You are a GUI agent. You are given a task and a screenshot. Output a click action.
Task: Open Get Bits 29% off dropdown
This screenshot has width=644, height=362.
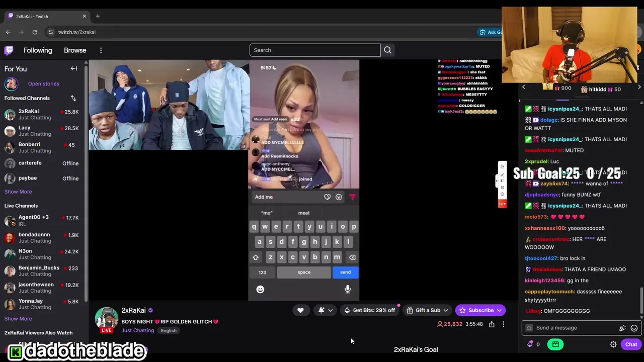tap(371, 310)
